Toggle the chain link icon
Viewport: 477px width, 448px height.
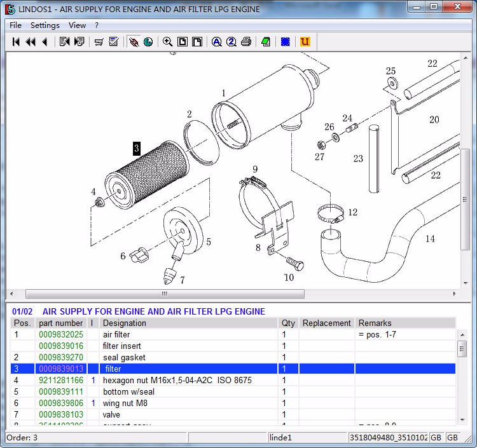134,42
